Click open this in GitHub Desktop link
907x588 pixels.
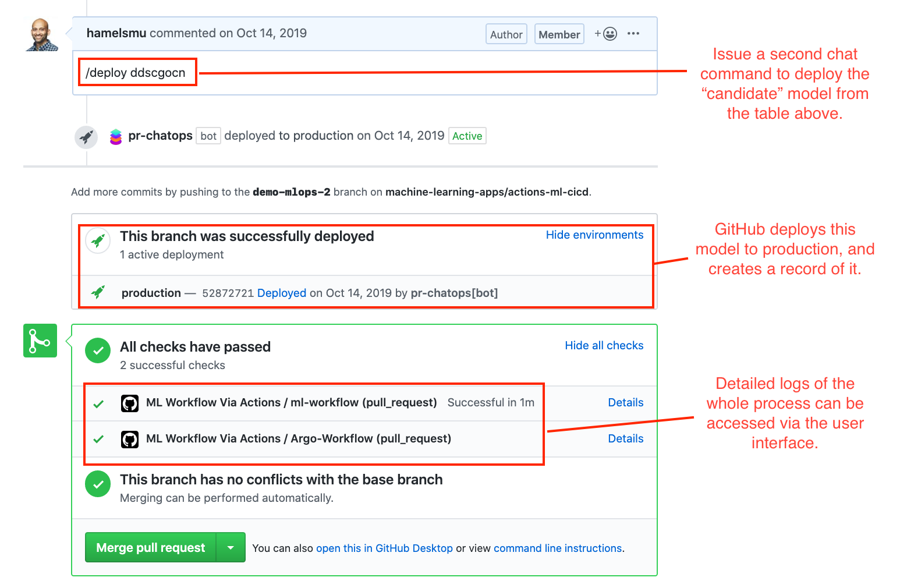pos(384,548)
